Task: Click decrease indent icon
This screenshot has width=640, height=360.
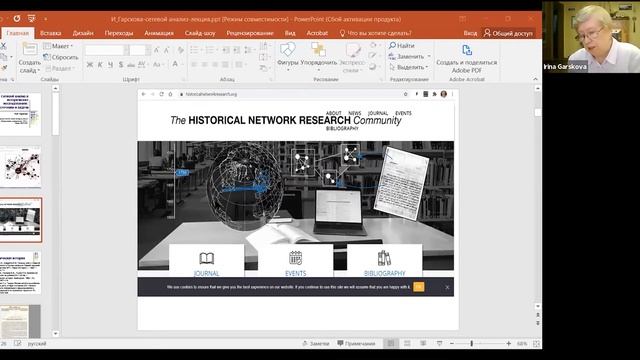Action: pos(226,50)
